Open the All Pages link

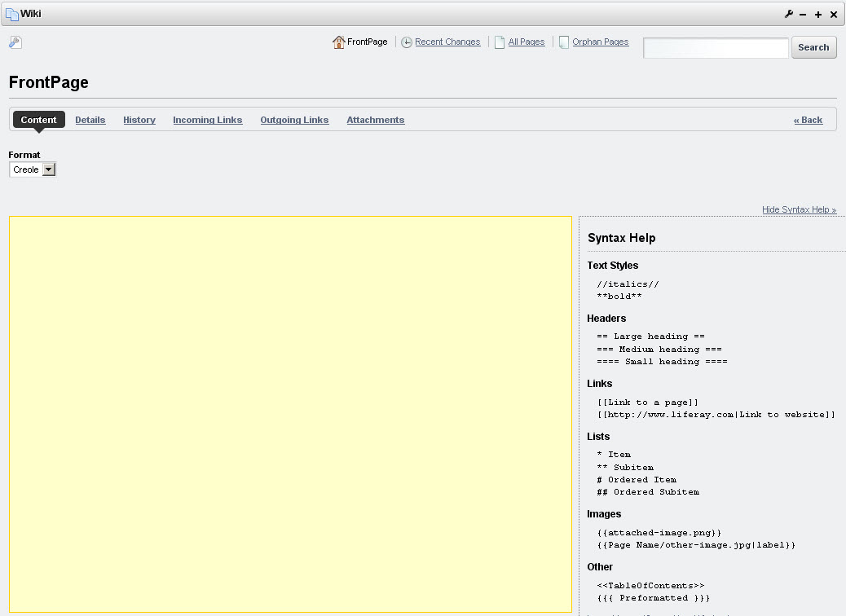[526, 42]
